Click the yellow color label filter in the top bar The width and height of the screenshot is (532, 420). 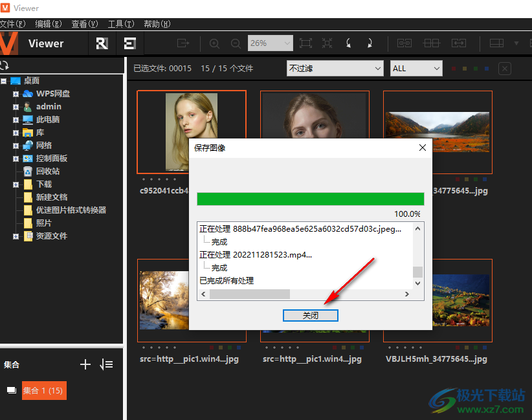465,69
